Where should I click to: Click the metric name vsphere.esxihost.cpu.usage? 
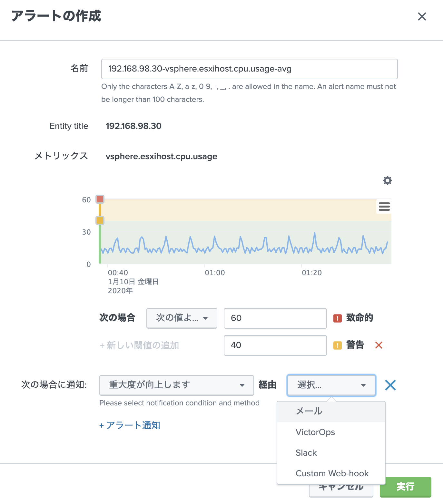coord(161,157)
